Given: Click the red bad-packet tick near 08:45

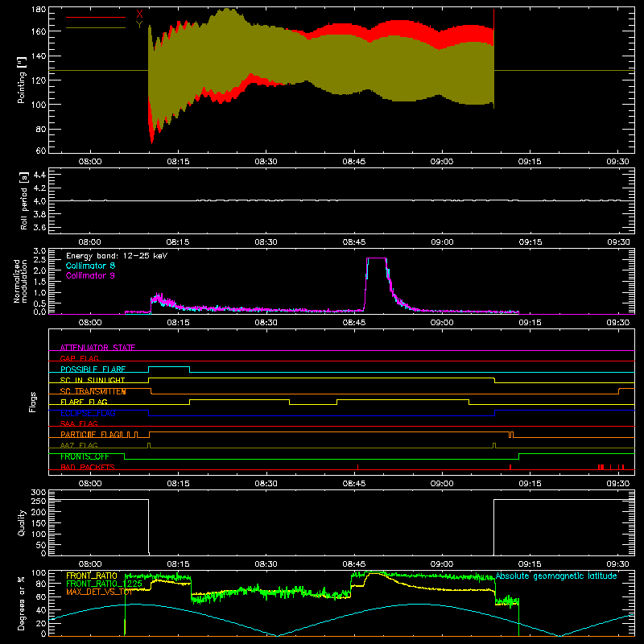Looking at the screenshot, I should [x=357, y=467].
